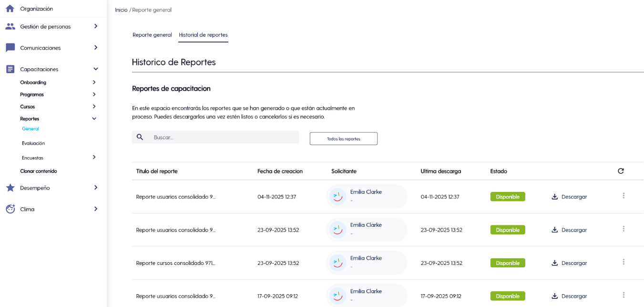Open three-dot menu for the 17-09-2025 report
The image size is (644, 307).
[624, 295]
